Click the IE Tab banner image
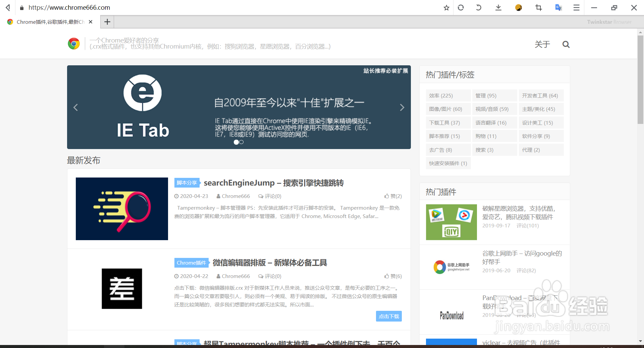The height and width of the screenshot is (348, 644). click(239, 107)
